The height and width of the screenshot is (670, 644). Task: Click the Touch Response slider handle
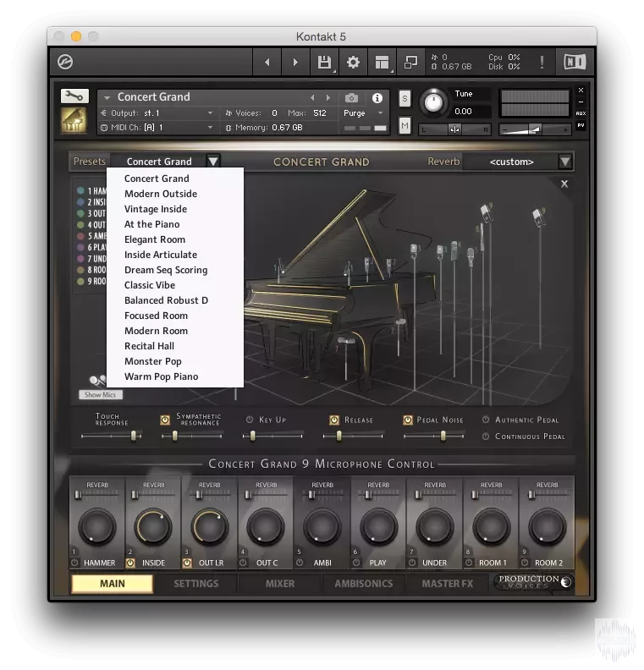(x=134, y=436)
